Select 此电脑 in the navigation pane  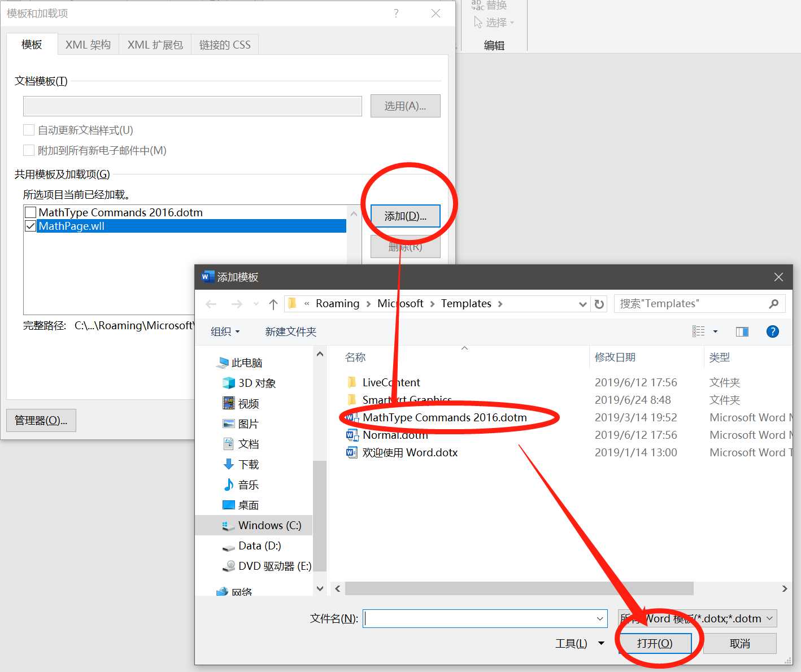tap(240, 363)
